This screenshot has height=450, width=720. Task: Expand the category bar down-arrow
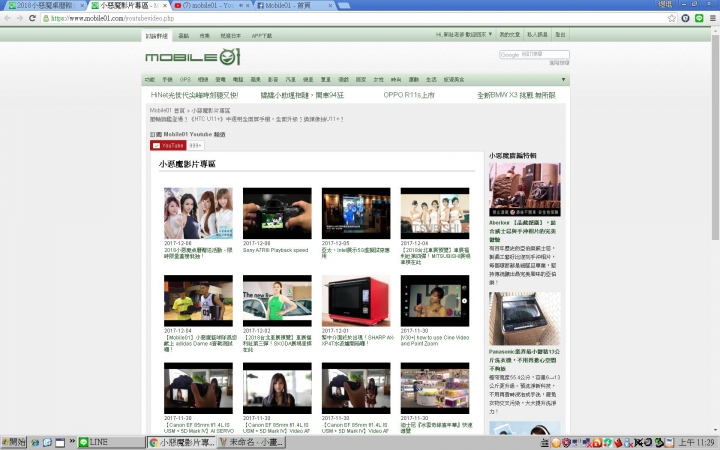563,79
